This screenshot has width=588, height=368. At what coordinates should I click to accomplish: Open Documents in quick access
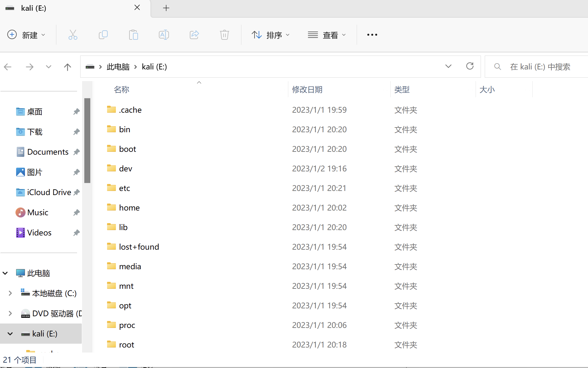click(48, 152)
